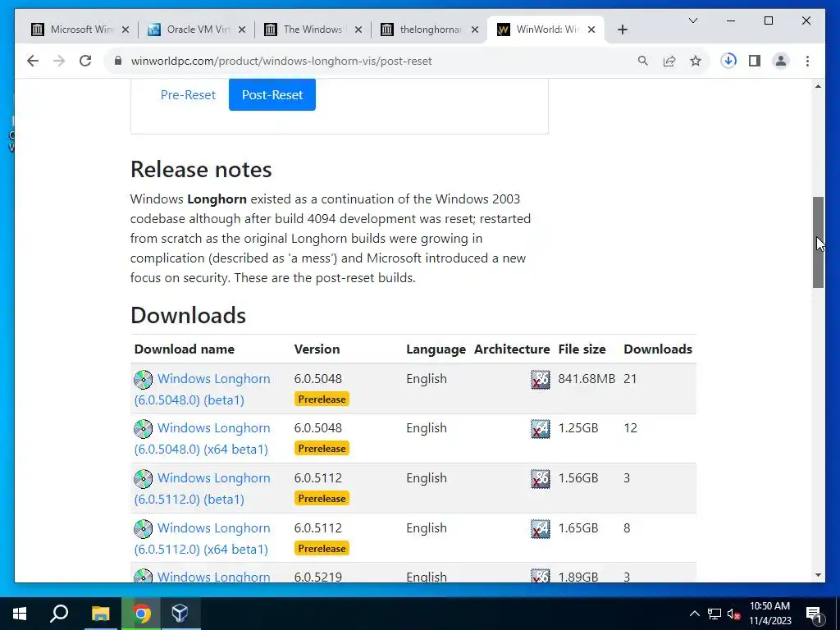The height and width of the screenshot is (630, 840).
Task: Open Windows Longhorn 6.0.5112.0 beta1 download
Action: [x=202, y=488]
